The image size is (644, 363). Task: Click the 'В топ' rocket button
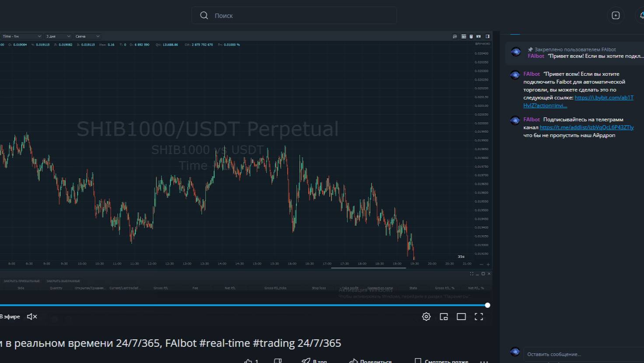click(314, 361)
